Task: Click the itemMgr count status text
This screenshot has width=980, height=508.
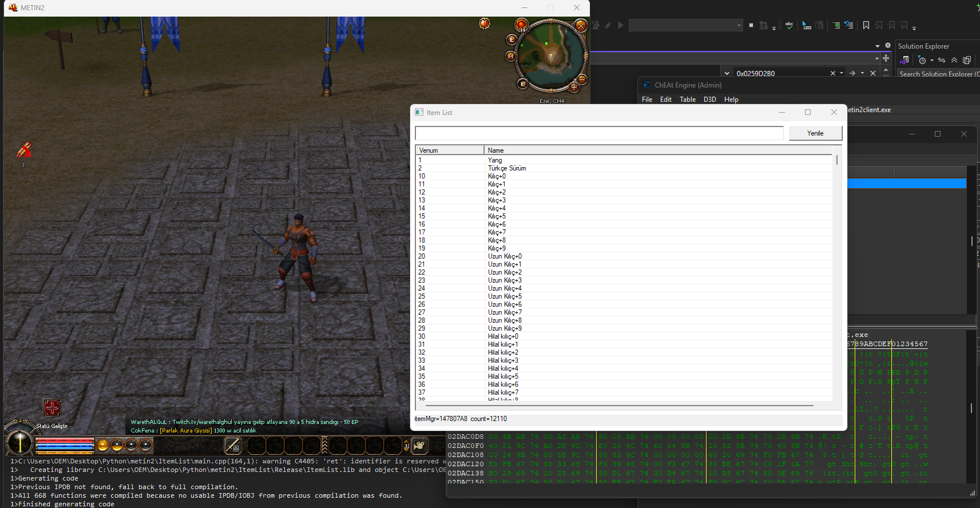Action: (x=461, y=419)
